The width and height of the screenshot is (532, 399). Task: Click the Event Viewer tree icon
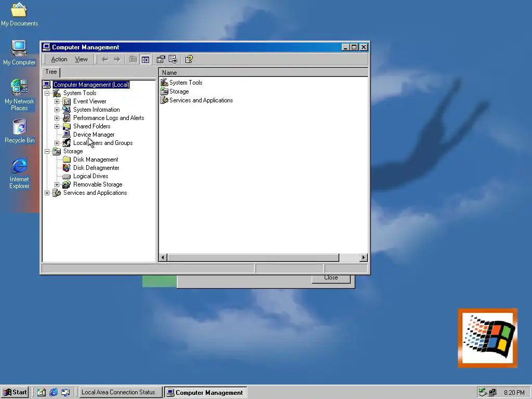click(67, 101)
